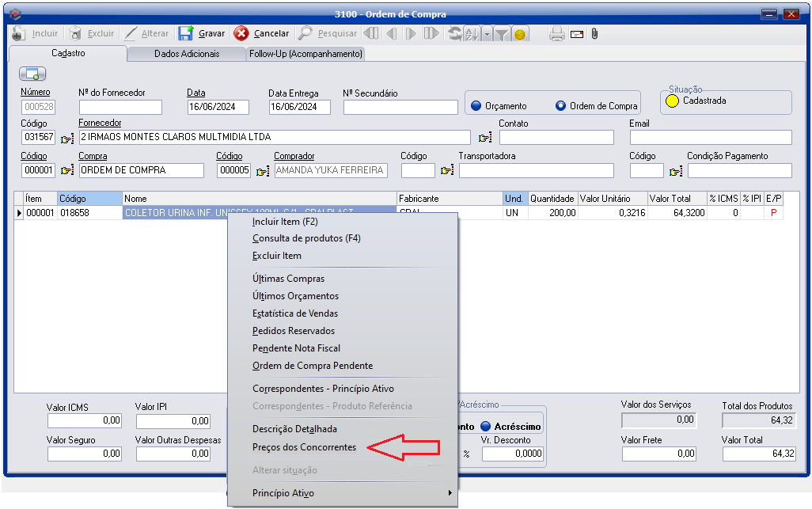Click the yellow Cadastrada status indicator
The width and height of the screenshot is (812, 509).
[x=672, y=101]
